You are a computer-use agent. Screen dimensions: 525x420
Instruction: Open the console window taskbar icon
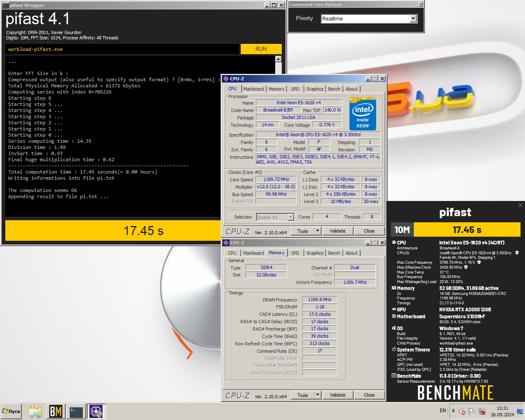click(x=76, y=411)
